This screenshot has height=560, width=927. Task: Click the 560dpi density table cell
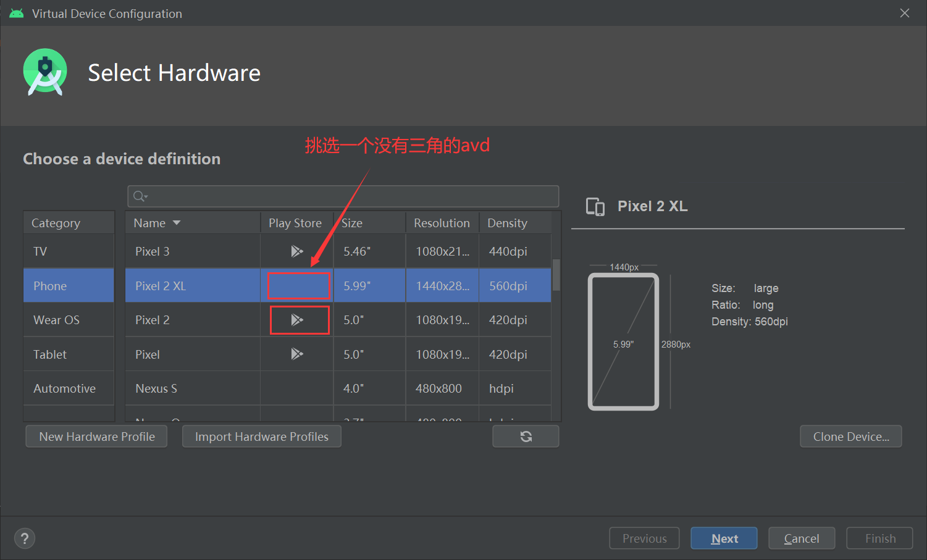pyautogui.click(x=515, y=286)
